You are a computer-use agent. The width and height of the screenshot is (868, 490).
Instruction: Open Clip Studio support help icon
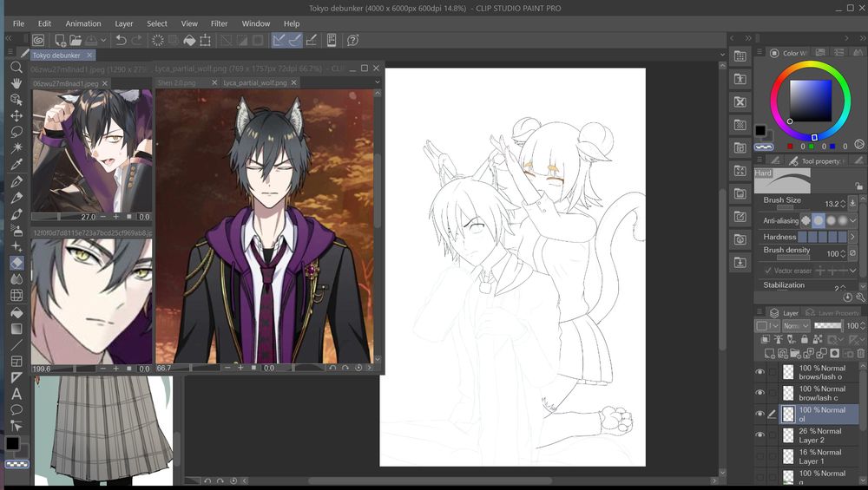click(352, 40)
